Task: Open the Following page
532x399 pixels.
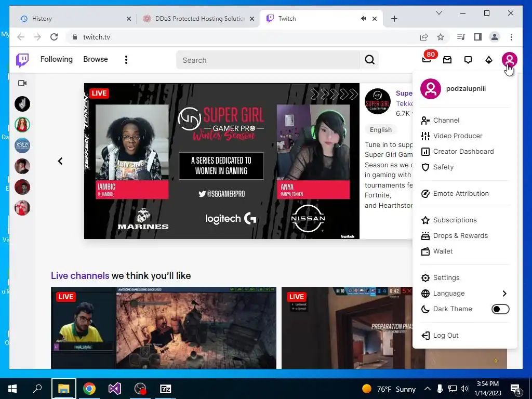Action: (57, 59)
